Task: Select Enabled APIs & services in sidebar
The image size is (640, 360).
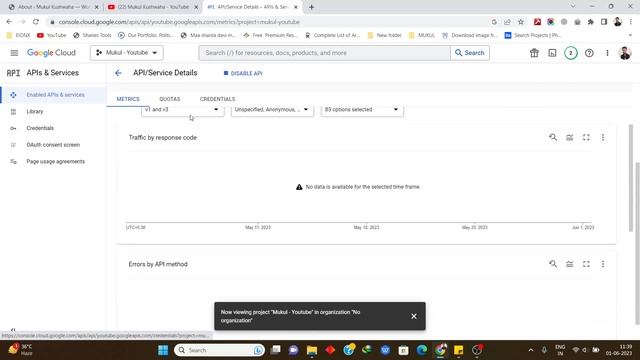Action: pyautogui.click(x=53, y=95)
